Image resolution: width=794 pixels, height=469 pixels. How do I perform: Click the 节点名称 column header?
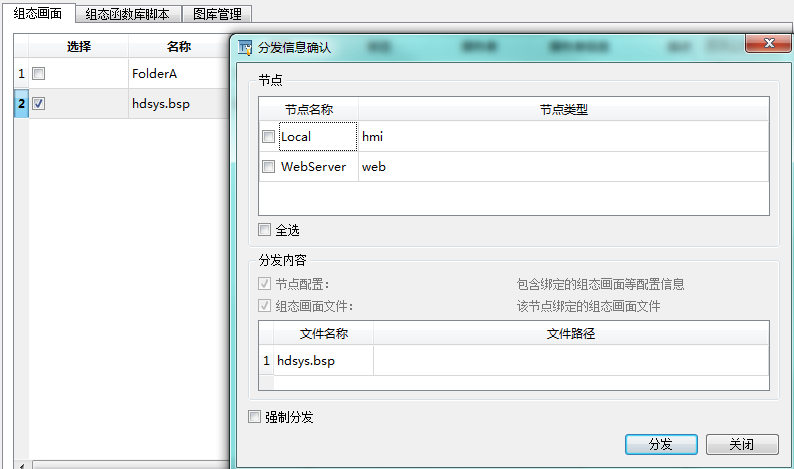pos(309,109)
